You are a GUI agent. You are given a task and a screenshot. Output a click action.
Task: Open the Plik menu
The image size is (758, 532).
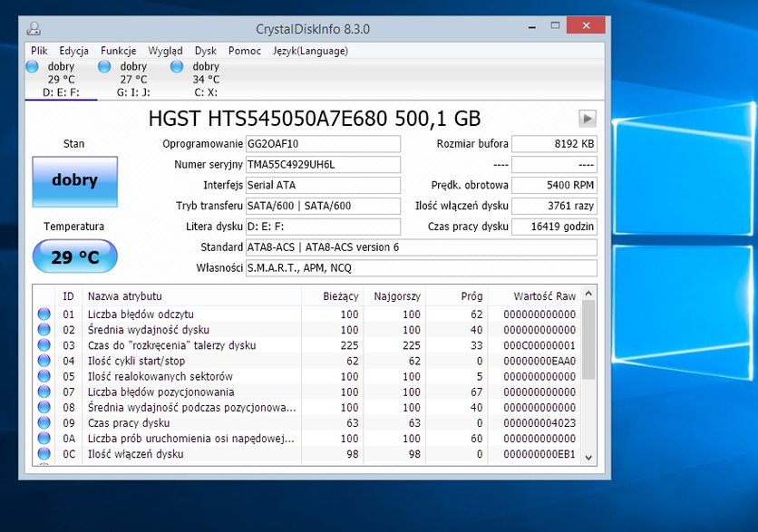[x=39, y=51]
